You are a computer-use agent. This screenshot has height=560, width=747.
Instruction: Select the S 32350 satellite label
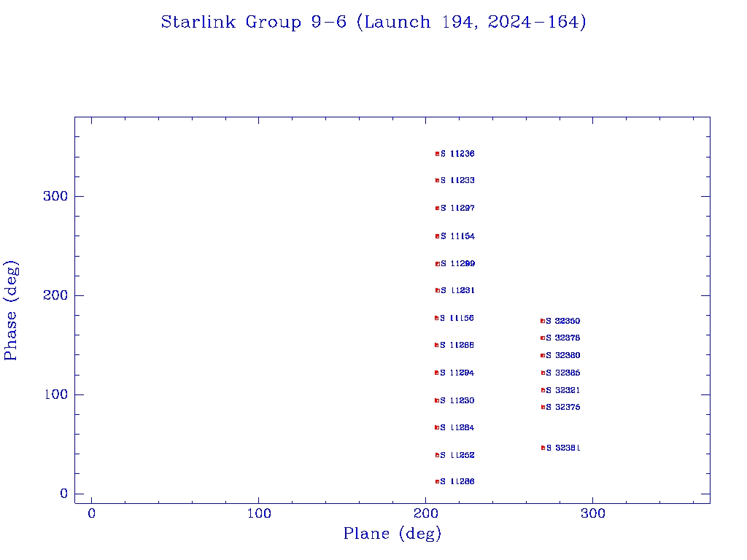[562, 321]
